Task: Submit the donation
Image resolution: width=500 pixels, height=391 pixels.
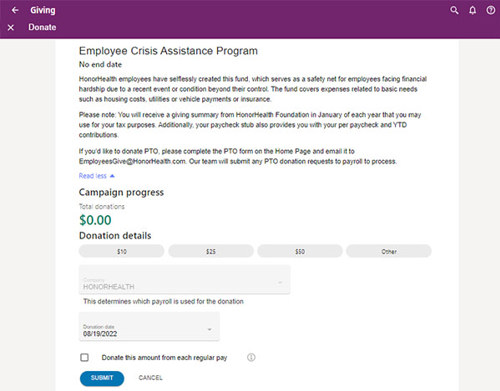Action: click(102, 378)
